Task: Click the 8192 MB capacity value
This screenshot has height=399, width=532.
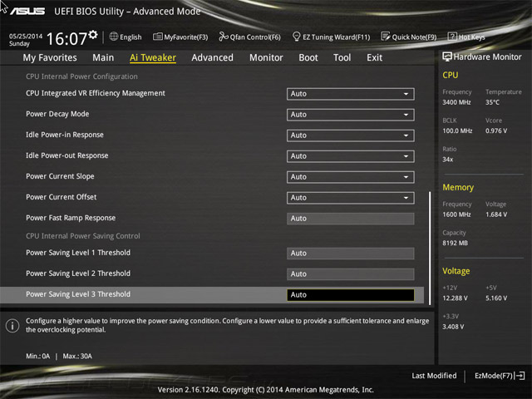Action: 455,243
